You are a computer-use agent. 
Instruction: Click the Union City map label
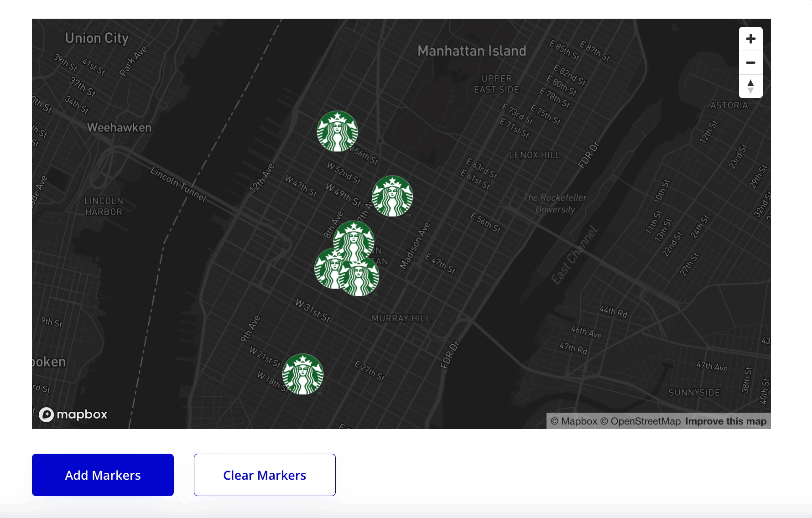tap(97, 38)
